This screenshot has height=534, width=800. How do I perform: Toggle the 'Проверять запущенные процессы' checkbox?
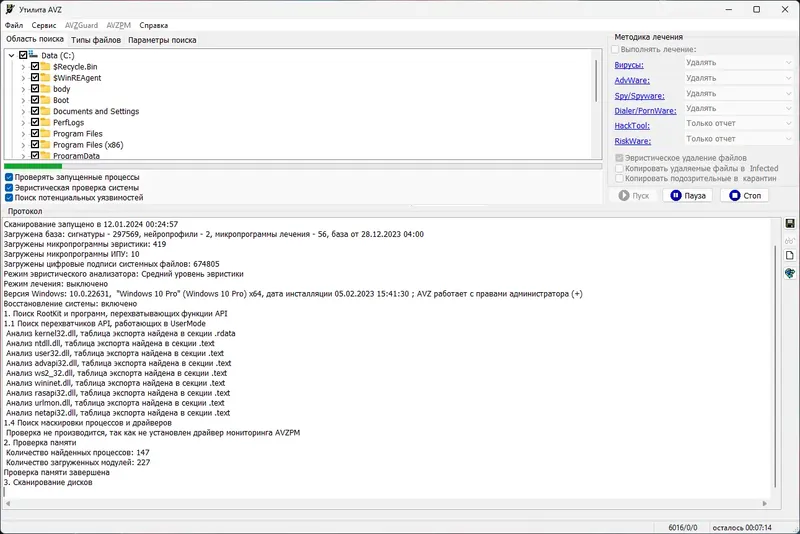point(9,177)
